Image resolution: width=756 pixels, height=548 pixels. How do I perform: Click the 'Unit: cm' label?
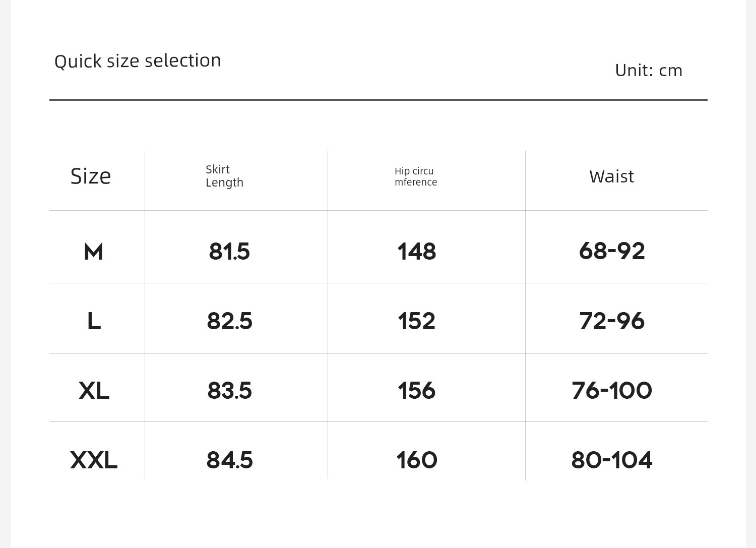649,70
